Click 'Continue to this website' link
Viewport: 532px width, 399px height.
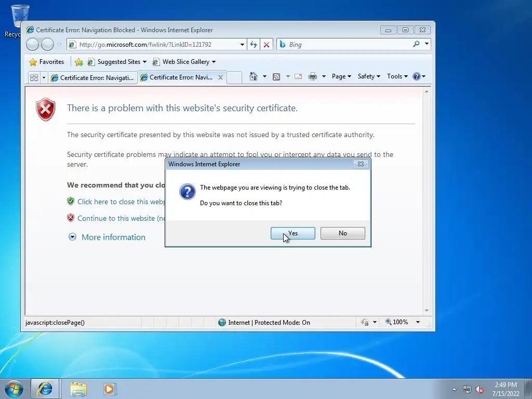[121, 218]
